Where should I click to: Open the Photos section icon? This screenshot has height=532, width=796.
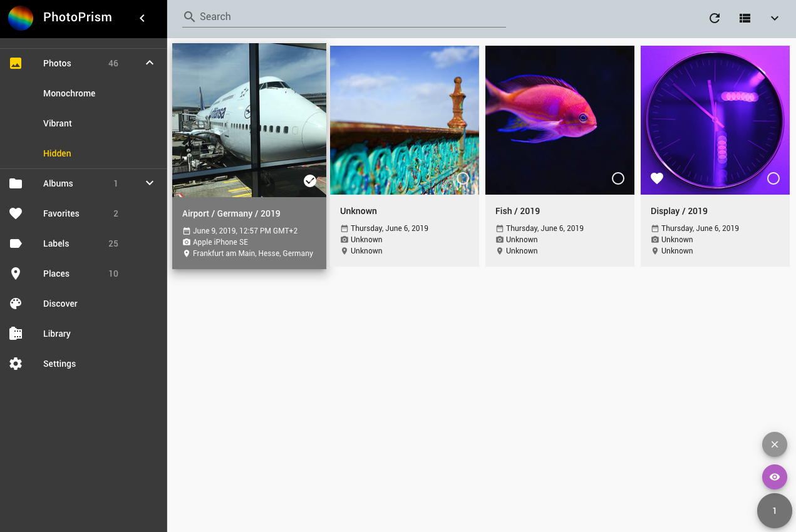(15, 63)
